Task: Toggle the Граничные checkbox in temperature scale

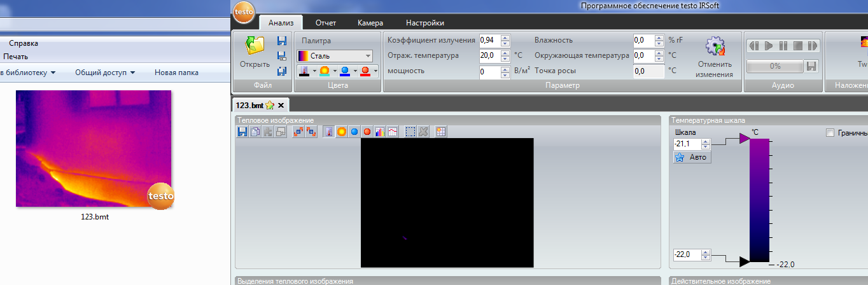Action: 829,133
